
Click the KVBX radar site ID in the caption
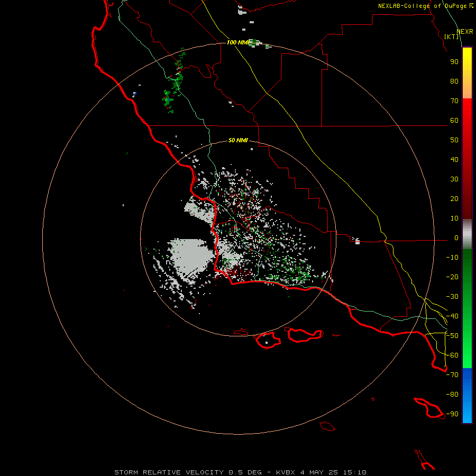pyautogui.click(x=286, y=472)
